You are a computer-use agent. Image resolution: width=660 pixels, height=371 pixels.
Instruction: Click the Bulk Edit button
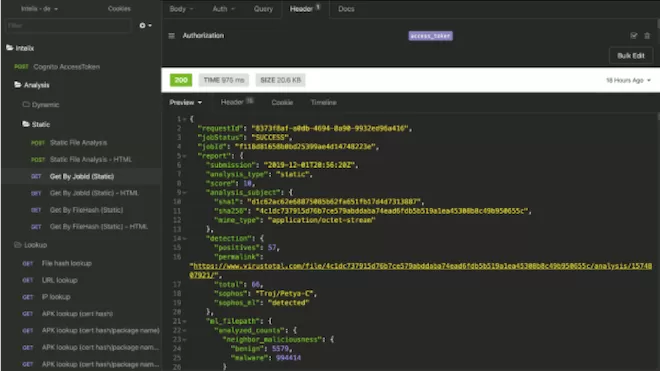tap(631, 56)
